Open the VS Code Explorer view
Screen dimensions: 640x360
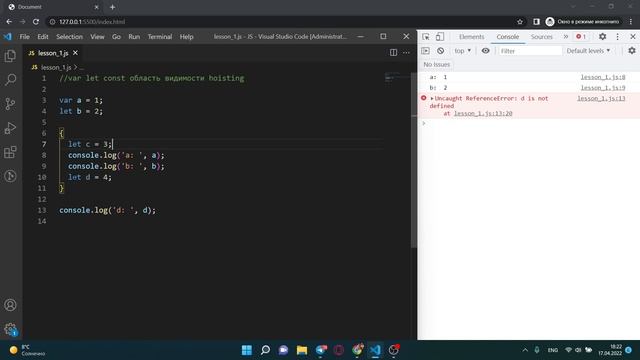coord(10,56)
